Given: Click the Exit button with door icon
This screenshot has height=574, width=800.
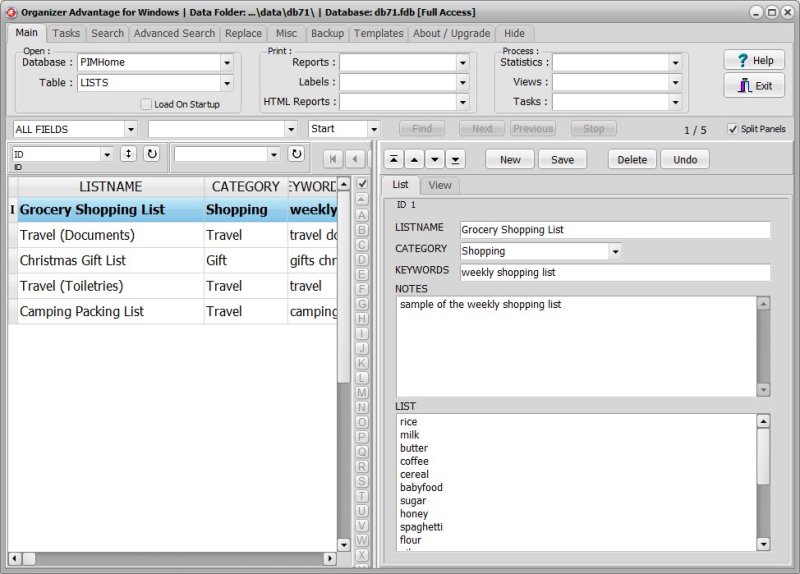Looking at the screenshot, I should [754, 85].
